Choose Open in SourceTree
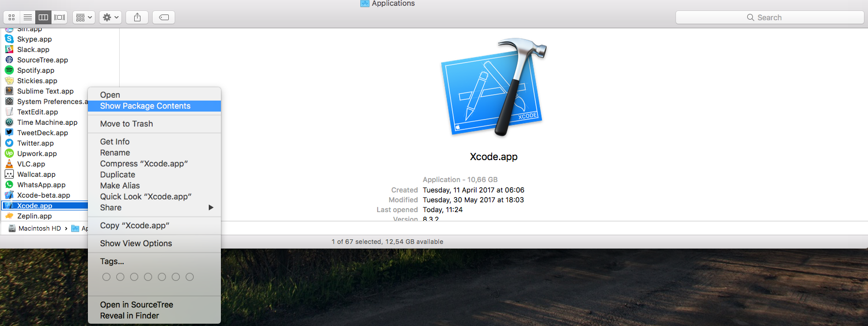The width and height of the screenshot is (868, 326). click(x=154, y=305)
